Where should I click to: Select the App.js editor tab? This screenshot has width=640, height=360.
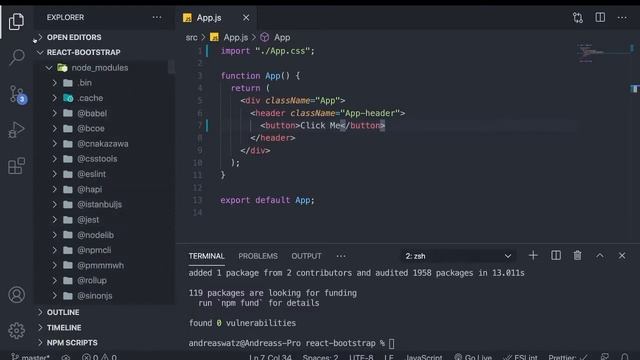(x=216, y=18)
